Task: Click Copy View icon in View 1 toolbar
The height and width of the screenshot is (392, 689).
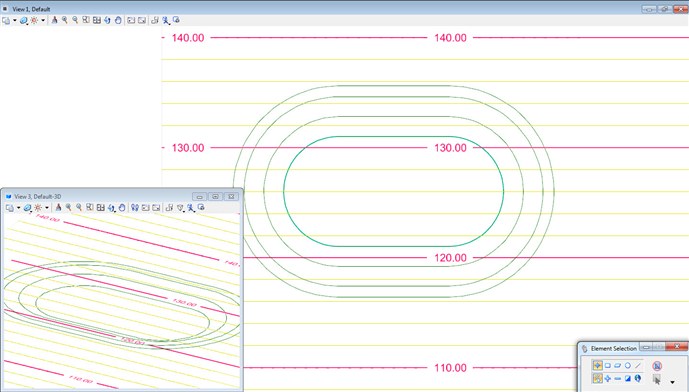Action: pos(155,20)
